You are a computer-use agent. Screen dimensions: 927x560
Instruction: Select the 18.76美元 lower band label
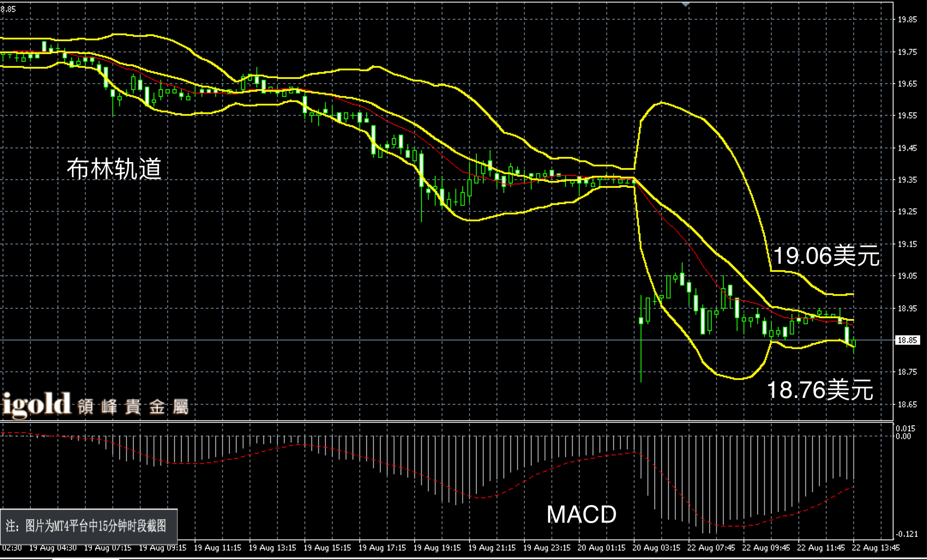[819, 390]
